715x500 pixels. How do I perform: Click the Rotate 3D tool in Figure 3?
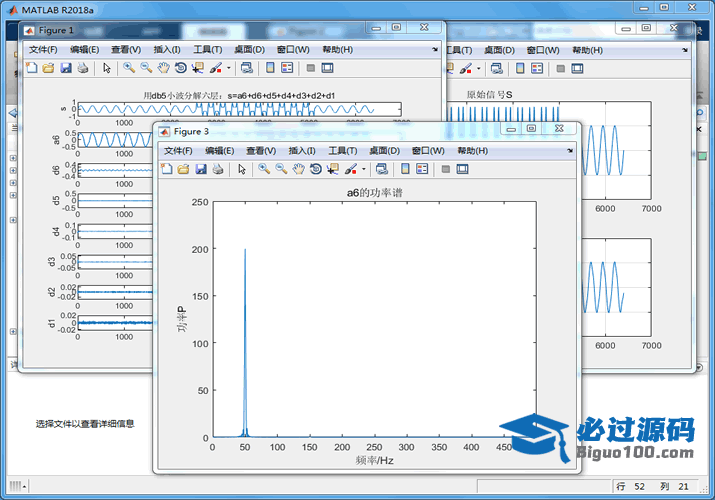tap(315, 169)
